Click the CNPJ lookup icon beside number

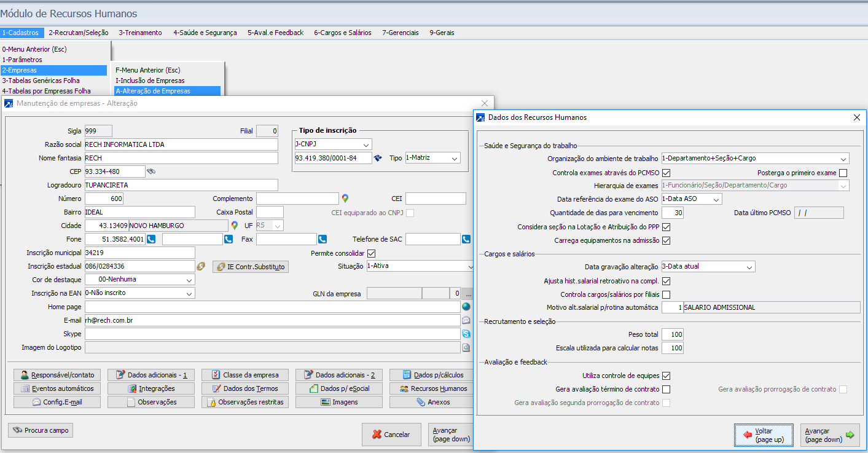pos(378,159)
